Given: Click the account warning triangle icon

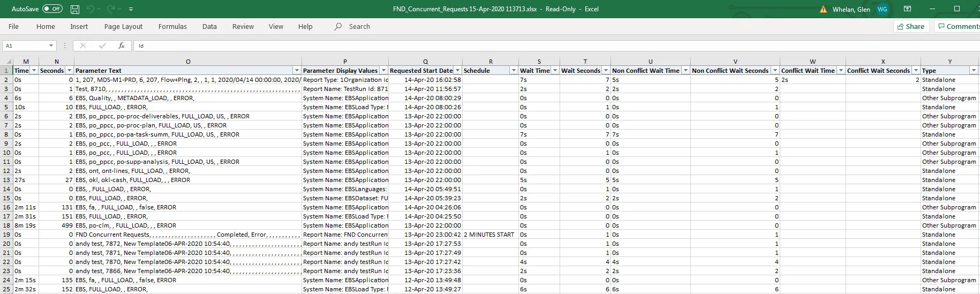Looking at the screenshot, I should 823,9.
